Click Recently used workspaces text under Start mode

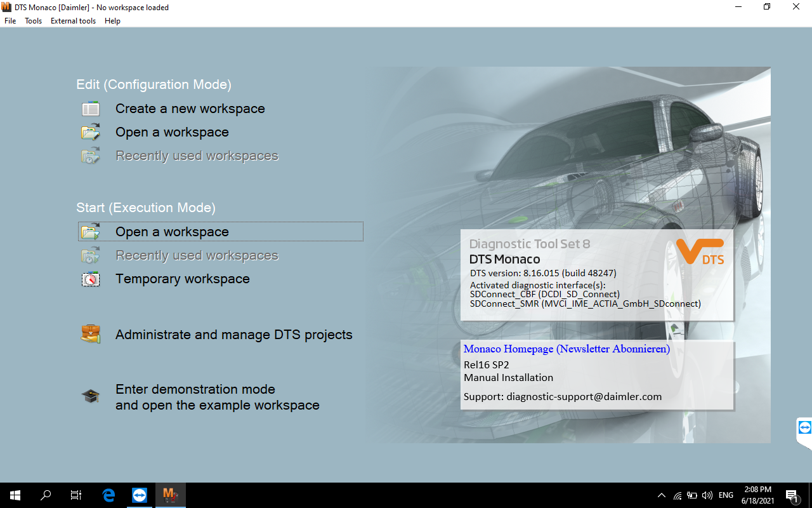pos(197,255)
